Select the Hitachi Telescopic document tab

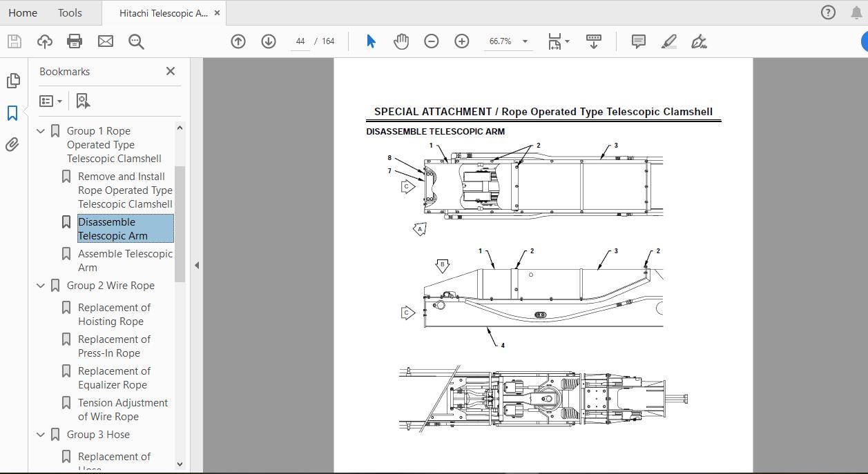click(163, 13)
